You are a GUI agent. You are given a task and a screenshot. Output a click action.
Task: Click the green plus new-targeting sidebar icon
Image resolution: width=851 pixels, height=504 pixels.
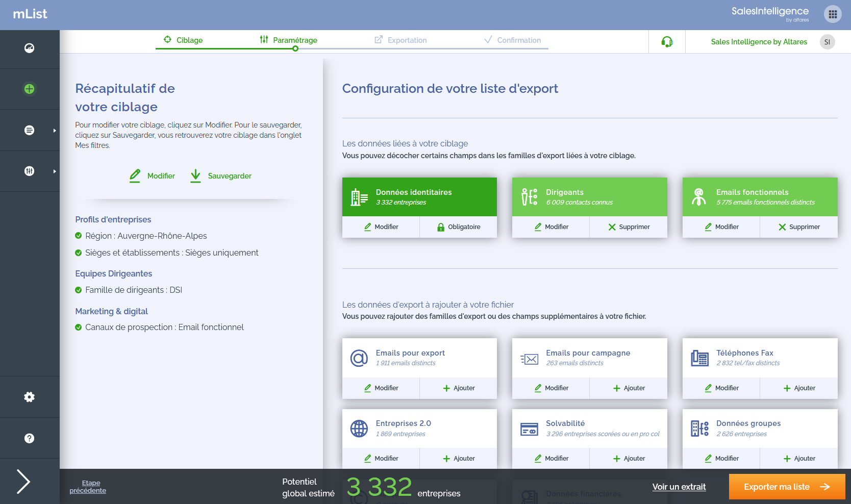(30, 89)
